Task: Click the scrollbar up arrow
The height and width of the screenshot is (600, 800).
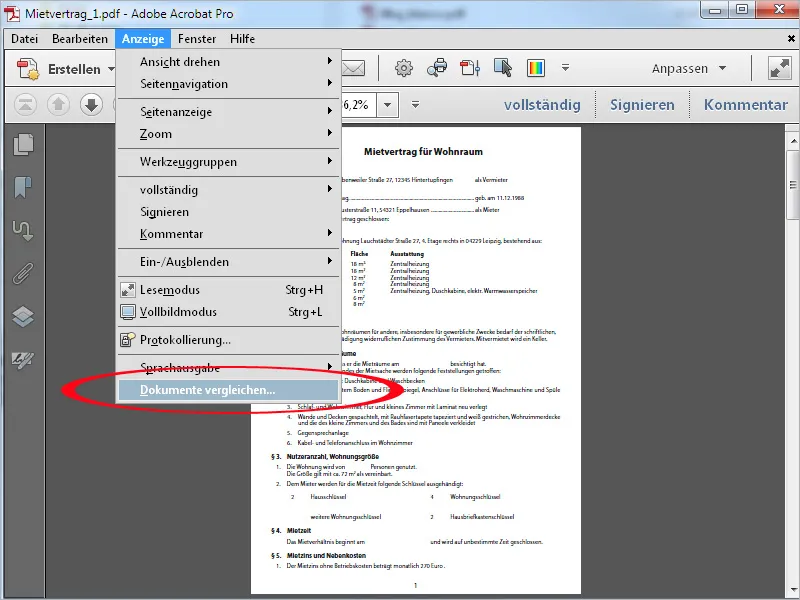Action: coord(793,141)
